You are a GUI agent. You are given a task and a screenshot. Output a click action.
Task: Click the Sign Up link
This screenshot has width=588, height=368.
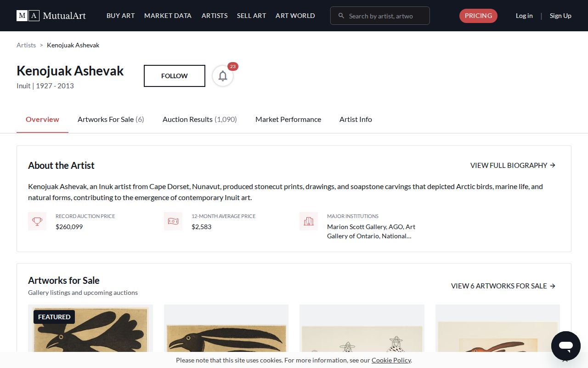(x=560, y=16)
